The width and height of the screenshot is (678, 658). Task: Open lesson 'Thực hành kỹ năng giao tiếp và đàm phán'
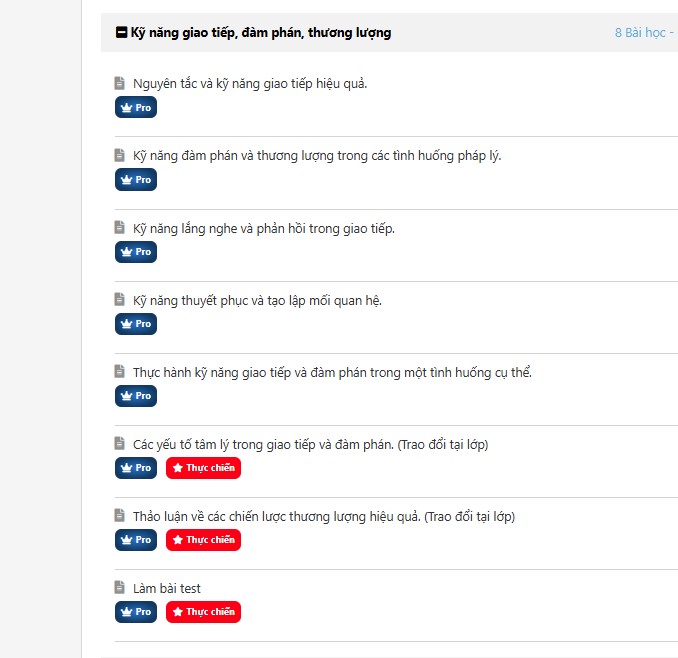332,372
